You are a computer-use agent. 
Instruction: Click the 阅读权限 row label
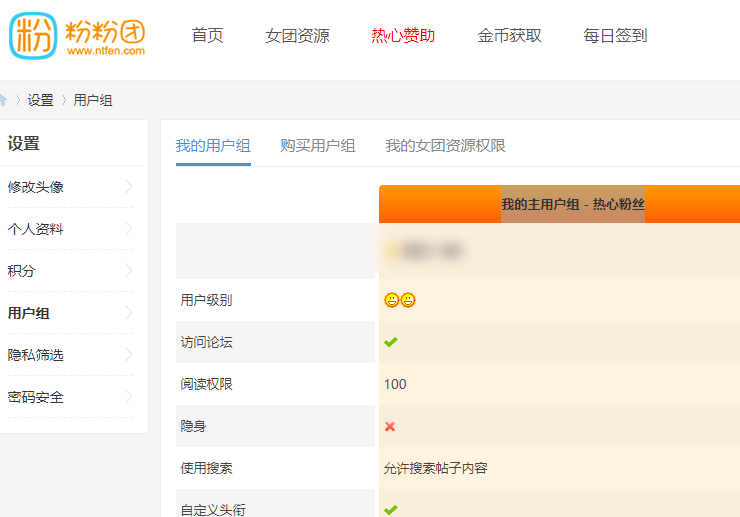(206, 384)
